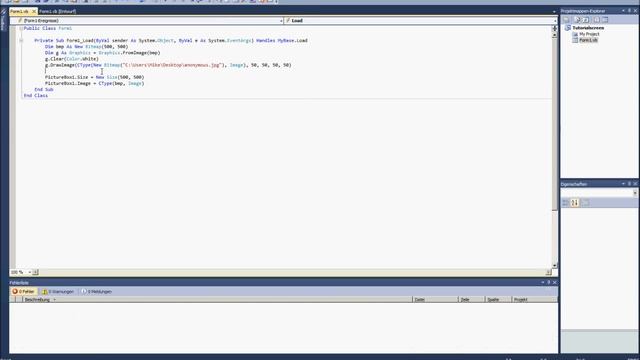
Task: Click Property Pages icon in Eigenschaften panel
Action: tap(585, 202)
